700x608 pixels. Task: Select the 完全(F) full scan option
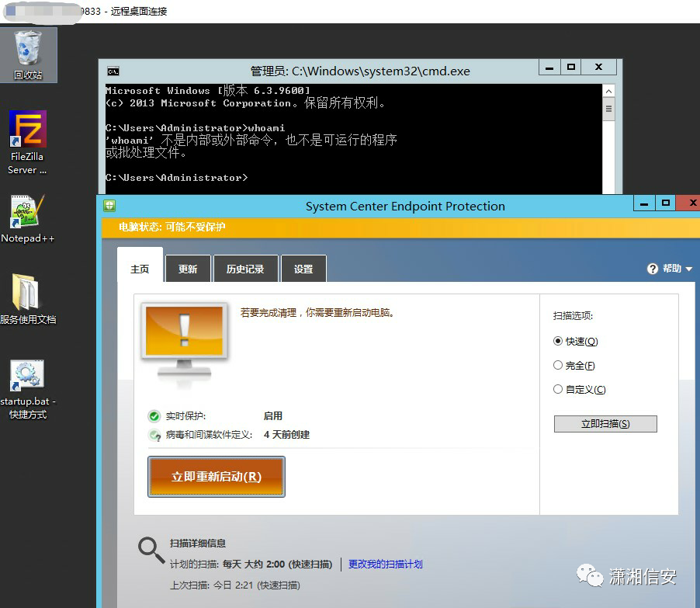click(574, 366)
